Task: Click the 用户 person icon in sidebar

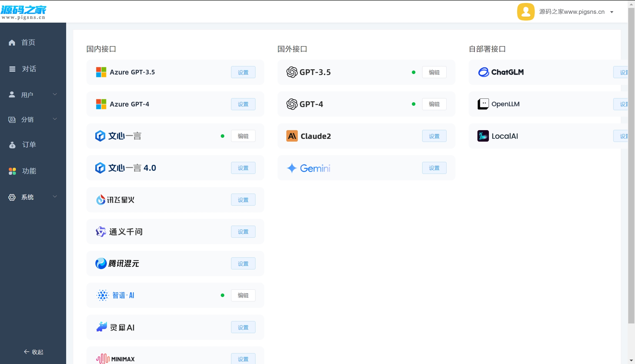Action: [x=12, y=95]
